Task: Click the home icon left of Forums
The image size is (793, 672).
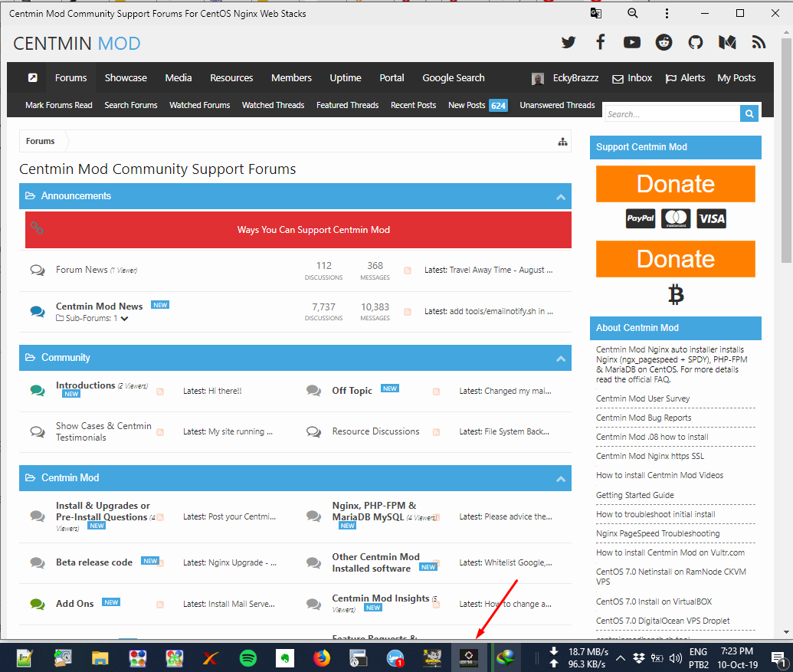Action: tap(32, 78)
